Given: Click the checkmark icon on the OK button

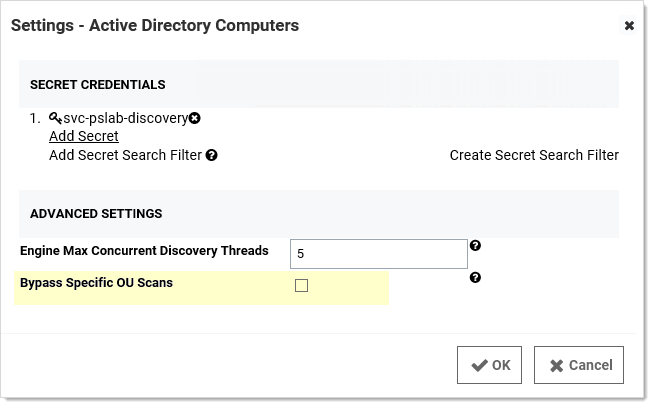Looking at the screenshot, I should tap(479, 365).
